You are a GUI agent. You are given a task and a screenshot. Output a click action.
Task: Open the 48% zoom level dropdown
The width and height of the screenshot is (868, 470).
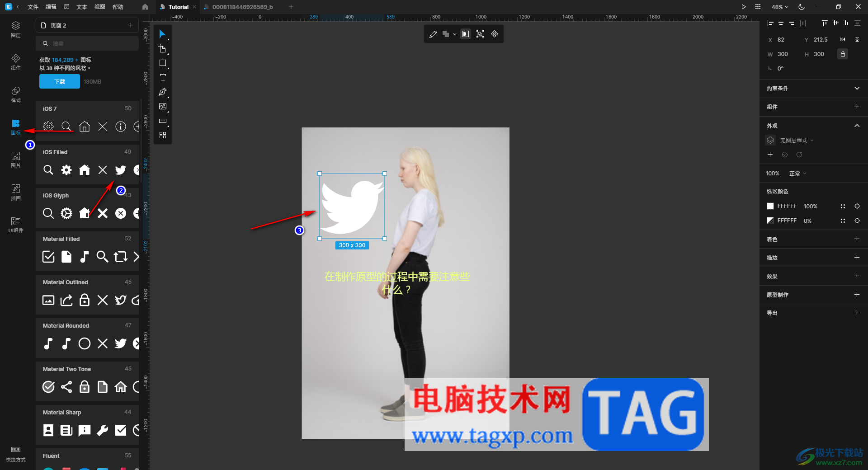pyautogui.click(x=780, y=7)
